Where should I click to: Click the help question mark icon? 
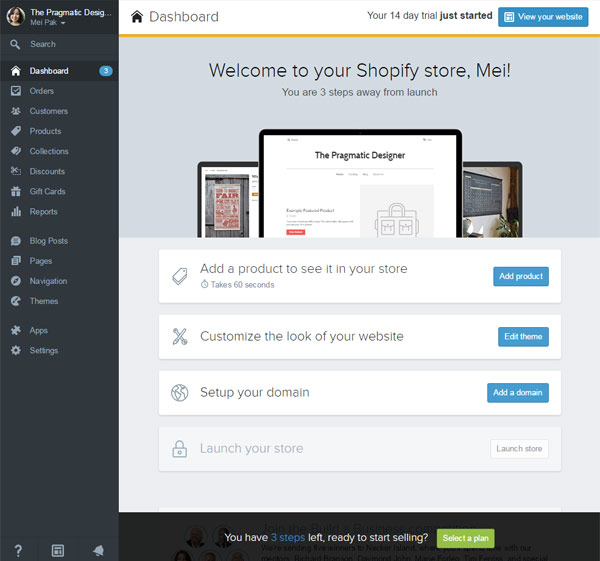pyautogui.click(x=18, y=551)
